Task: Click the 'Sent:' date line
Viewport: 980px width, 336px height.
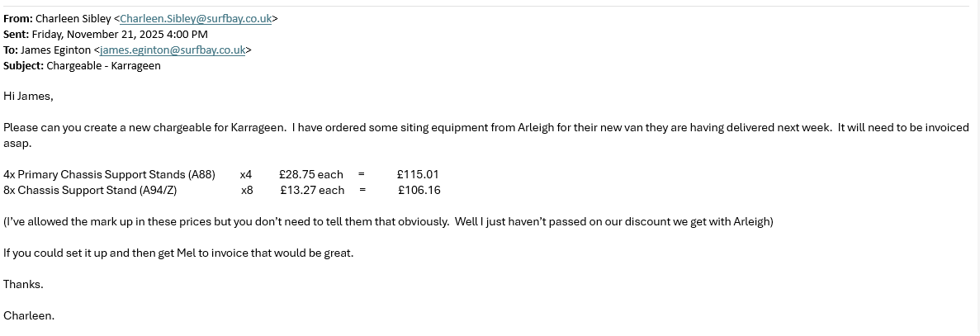Action: point(106,34)
